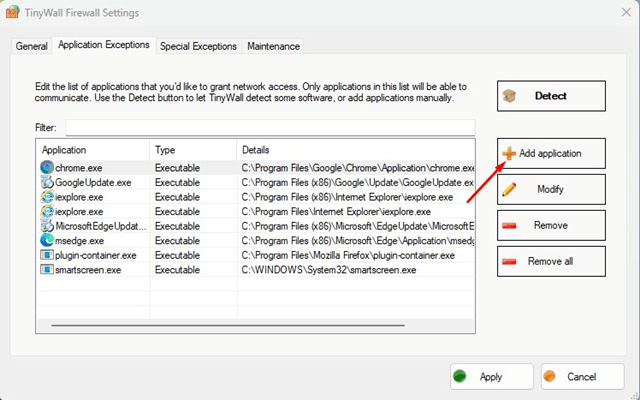
Task: Click the box icon on the Detect button
Action: [x=509, y=96]
